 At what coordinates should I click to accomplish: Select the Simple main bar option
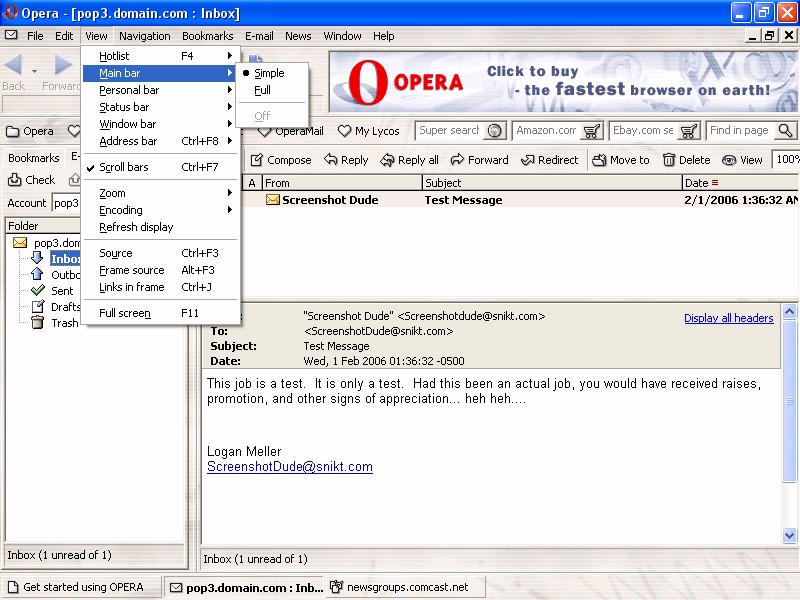[x=268, y=73]
